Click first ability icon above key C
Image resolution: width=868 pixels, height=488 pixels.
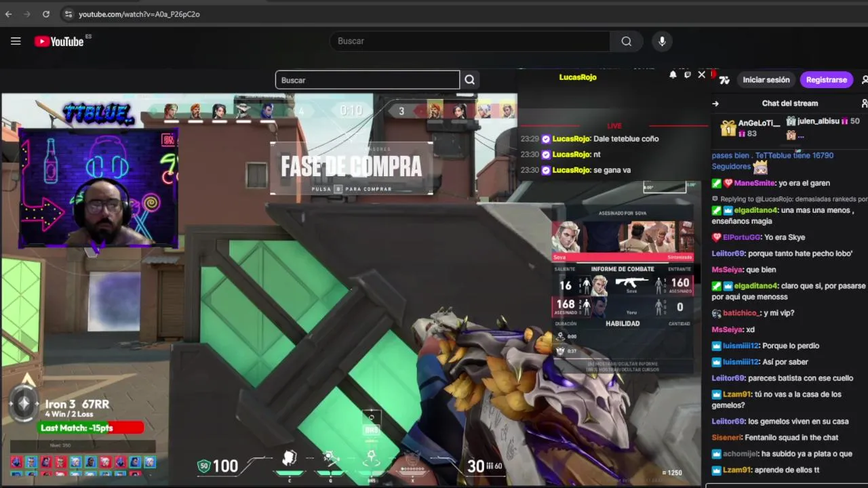[x=290, y=459]
